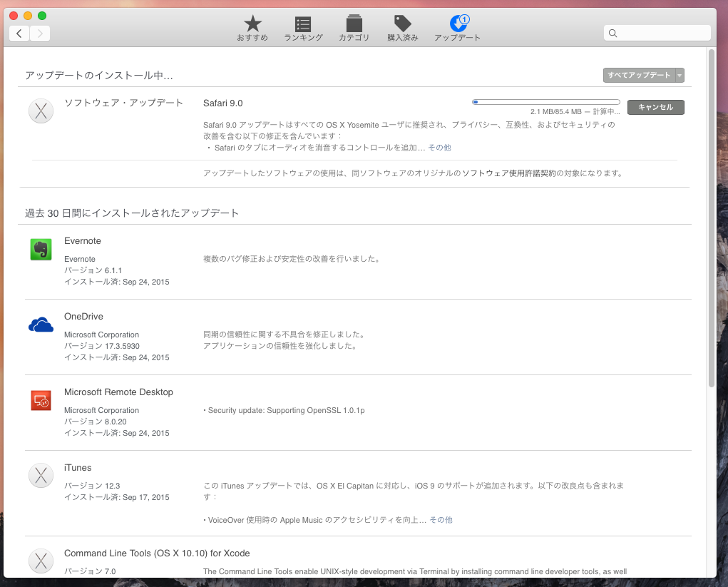Click the Microsoft Remote Desktop title
This screenshot has width=728, height=587.
click(118, 392)
